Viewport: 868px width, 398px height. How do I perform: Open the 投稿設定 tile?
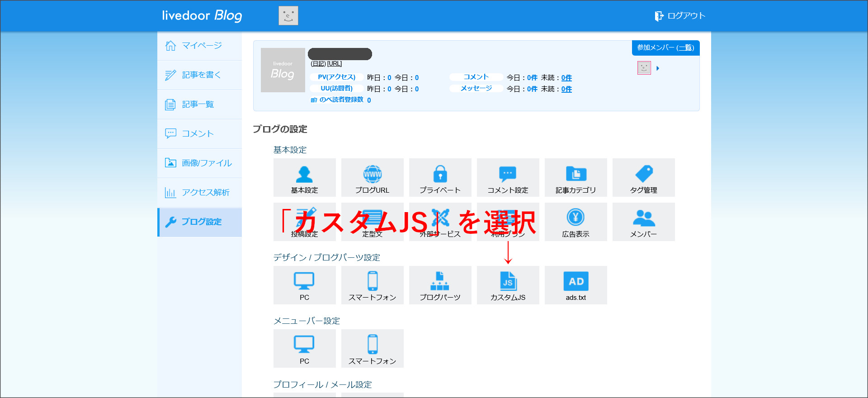304,222
